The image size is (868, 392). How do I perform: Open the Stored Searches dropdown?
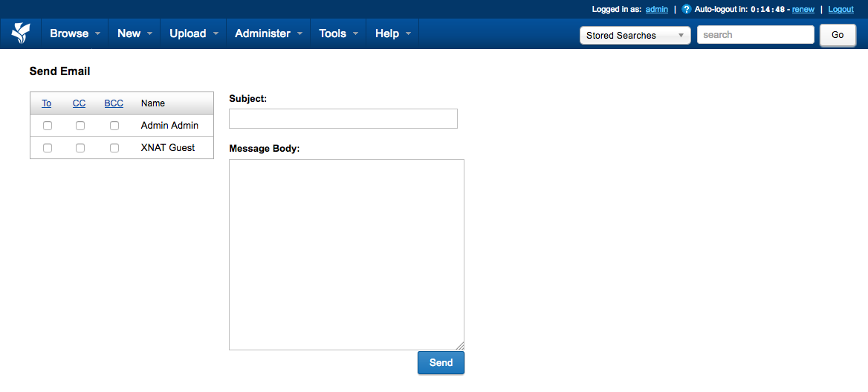[x=635, y=35]
